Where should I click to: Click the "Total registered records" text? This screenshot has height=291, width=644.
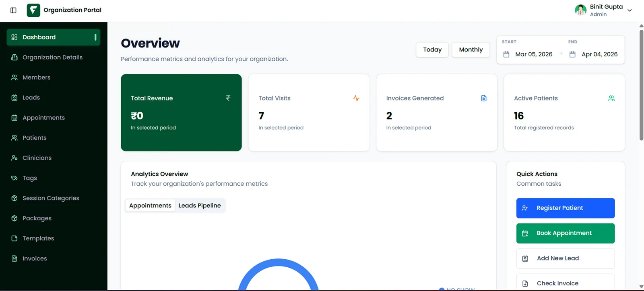pos(544,128)
